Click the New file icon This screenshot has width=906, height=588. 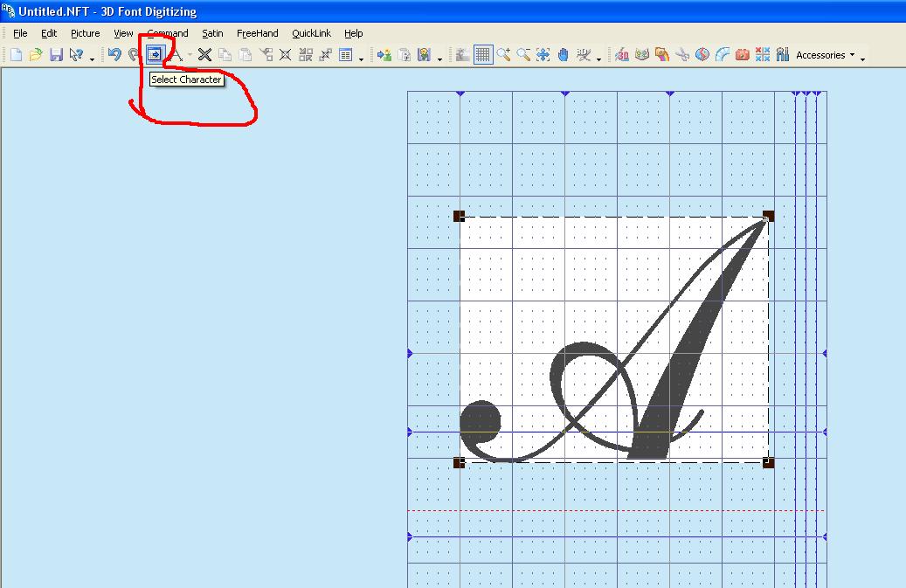16,55
